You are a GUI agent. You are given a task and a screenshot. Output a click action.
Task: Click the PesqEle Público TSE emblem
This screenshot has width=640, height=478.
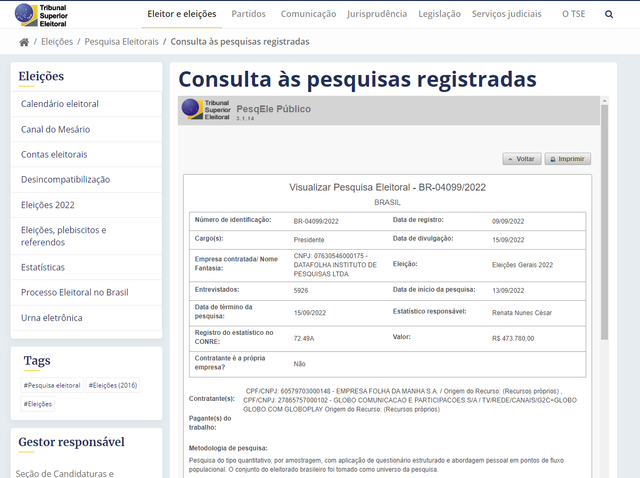click(x=206, y=109)
